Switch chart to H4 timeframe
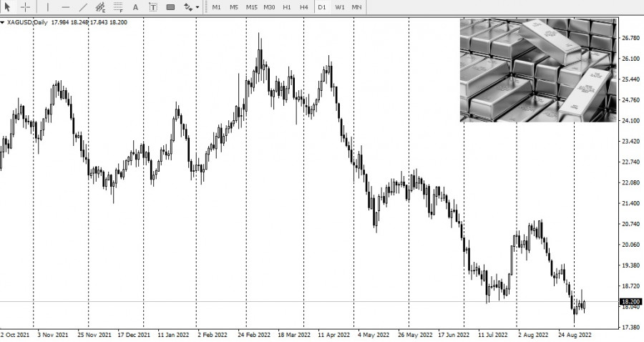 (x=304, y=7)
